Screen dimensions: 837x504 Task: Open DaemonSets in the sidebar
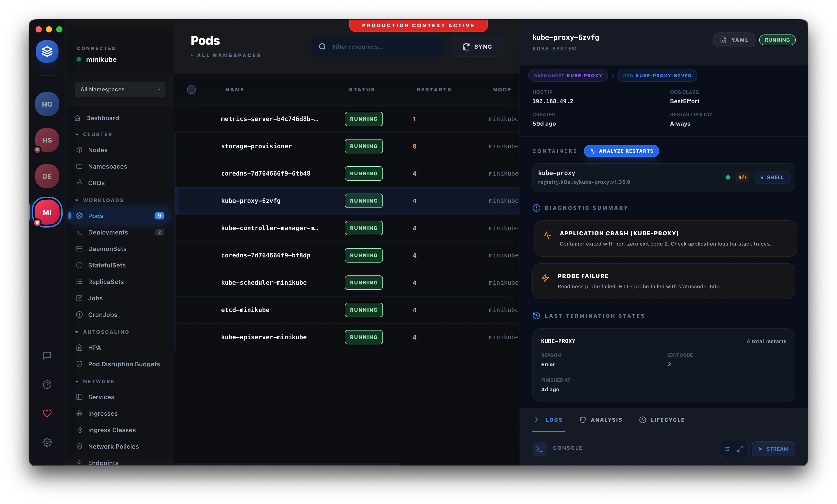(x=107, y=249)
